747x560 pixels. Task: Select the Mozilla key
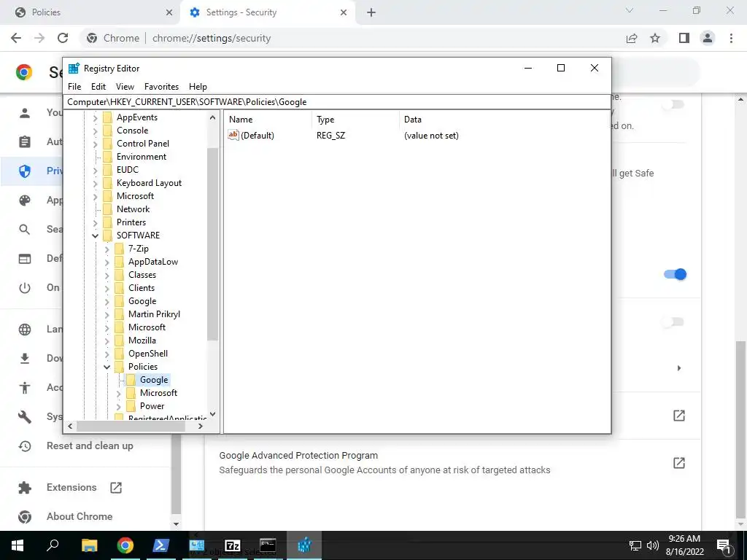(x=142, y=341)
